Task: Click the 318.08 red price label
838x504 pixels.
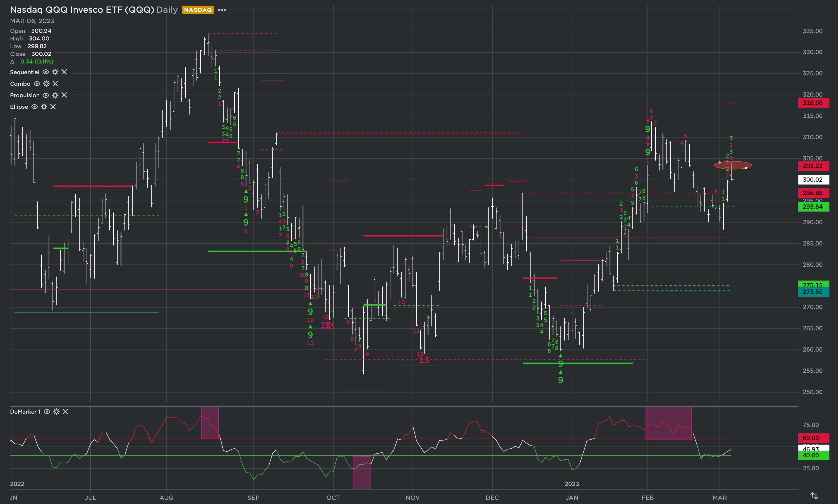Action: [813, 103]
